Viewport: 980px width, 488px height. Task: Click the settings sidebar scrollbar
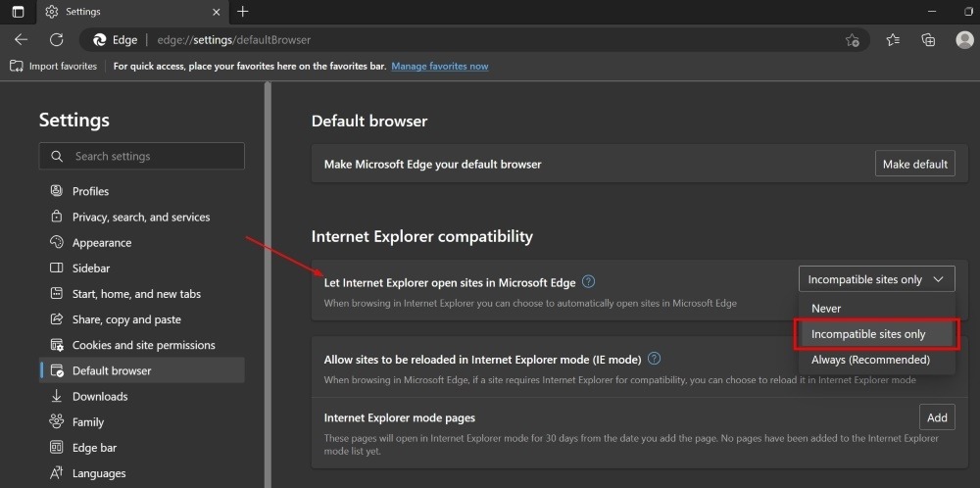(x=269, y=284)
